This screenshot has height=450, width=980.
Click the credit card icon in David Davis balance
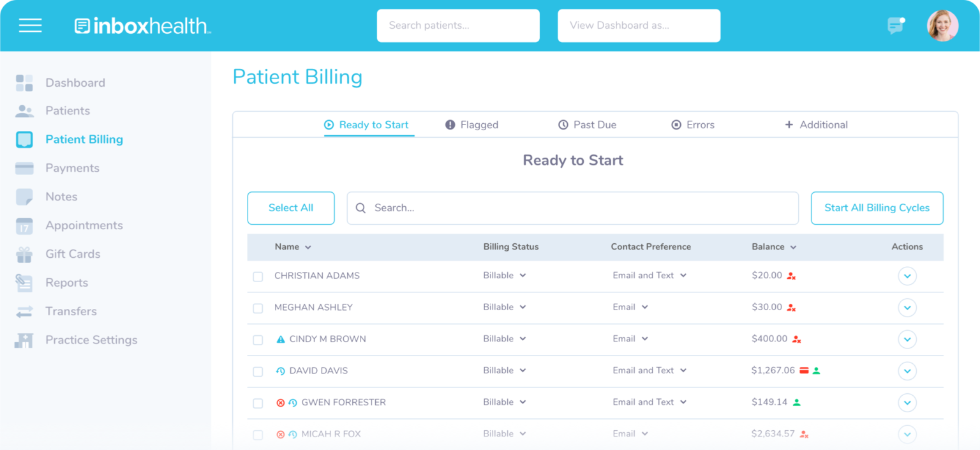point(805,370)
